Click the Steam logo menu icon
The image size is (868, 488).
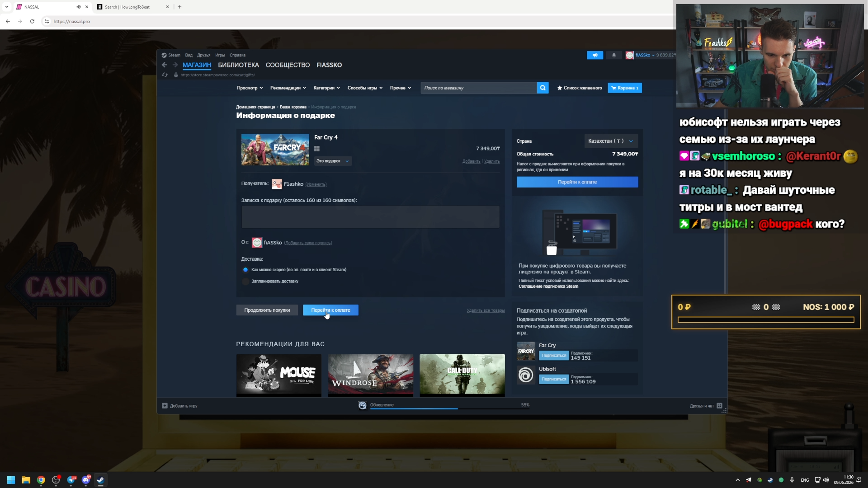164,55
